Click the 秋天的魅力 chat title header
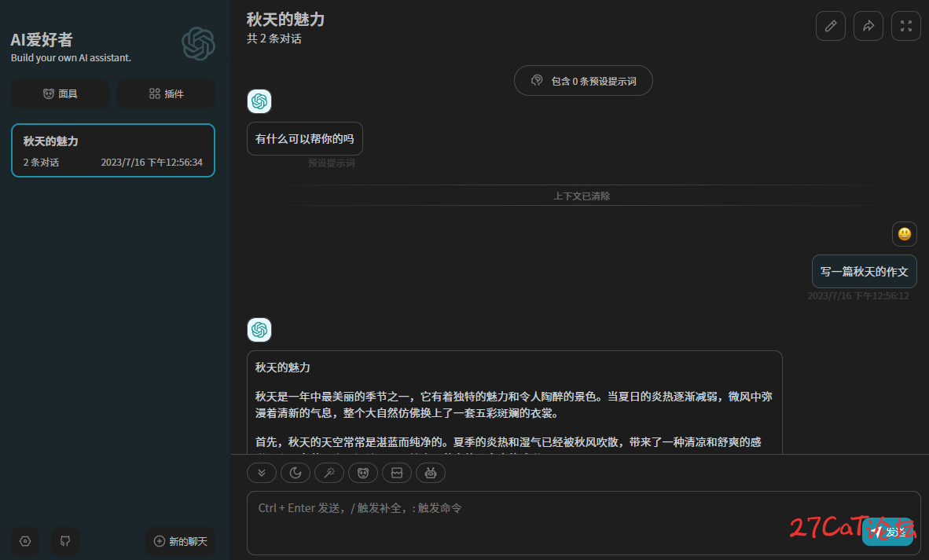 point(285,19)
